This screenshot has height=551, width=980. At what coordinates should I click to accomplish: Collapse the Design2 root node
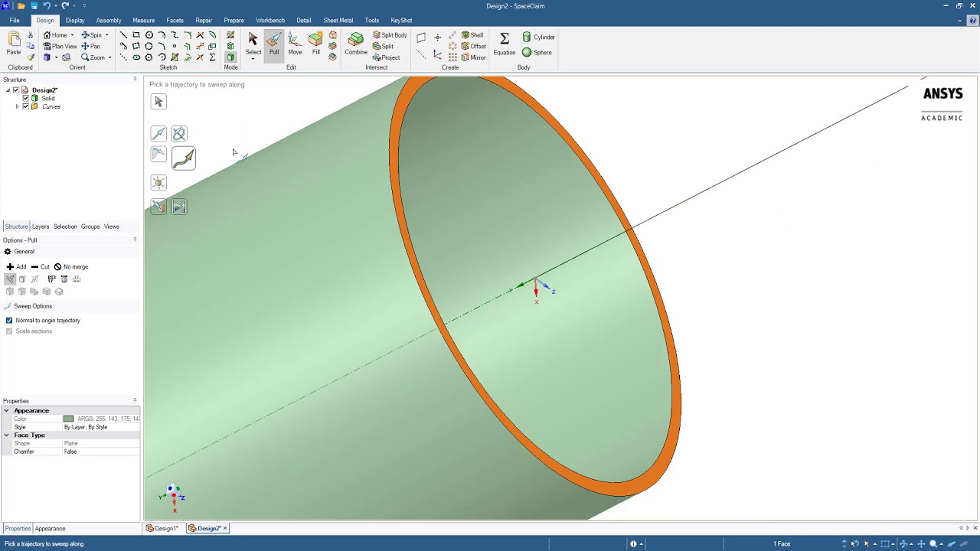[8, 90]
